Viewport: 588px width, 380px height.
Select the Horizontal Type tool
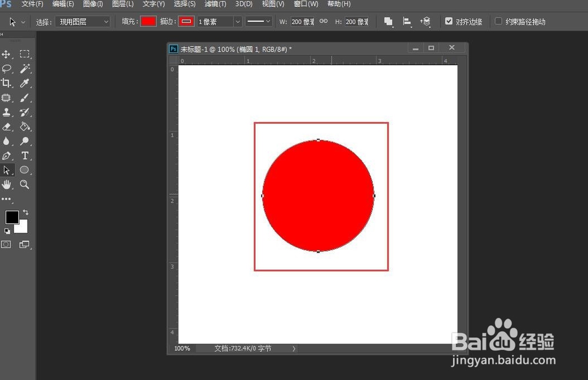tap(25, 156)
